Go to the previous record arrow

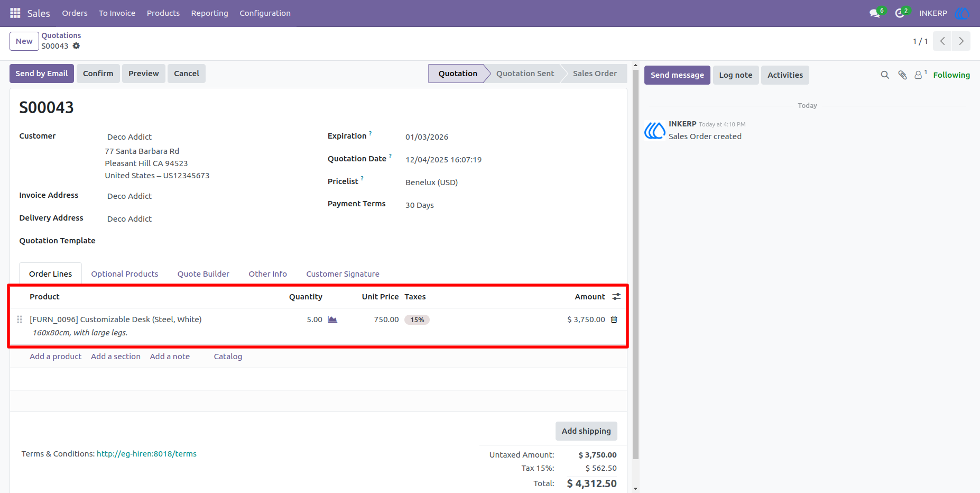[x=942, y=41]
